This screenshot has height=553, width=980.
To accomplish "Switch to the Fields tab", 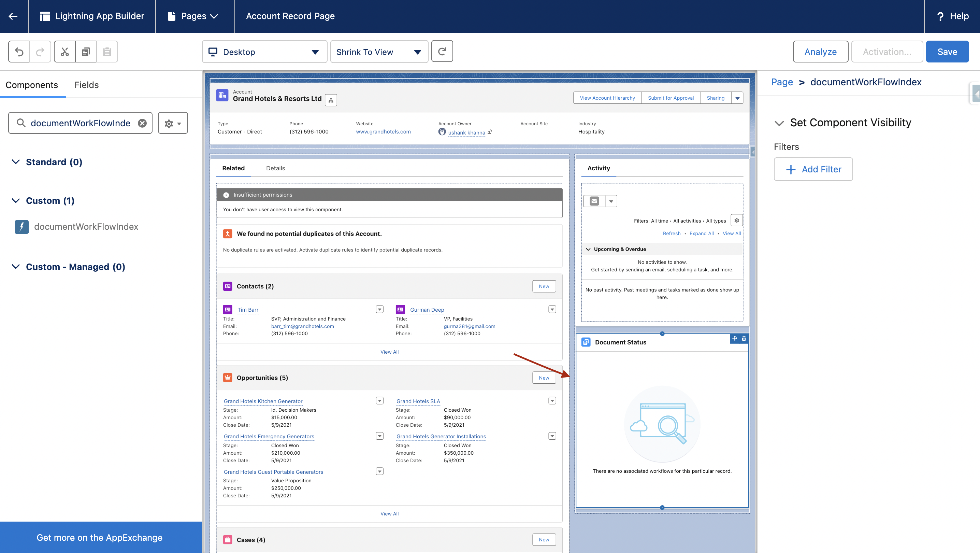I will click(x=86, y=85).
